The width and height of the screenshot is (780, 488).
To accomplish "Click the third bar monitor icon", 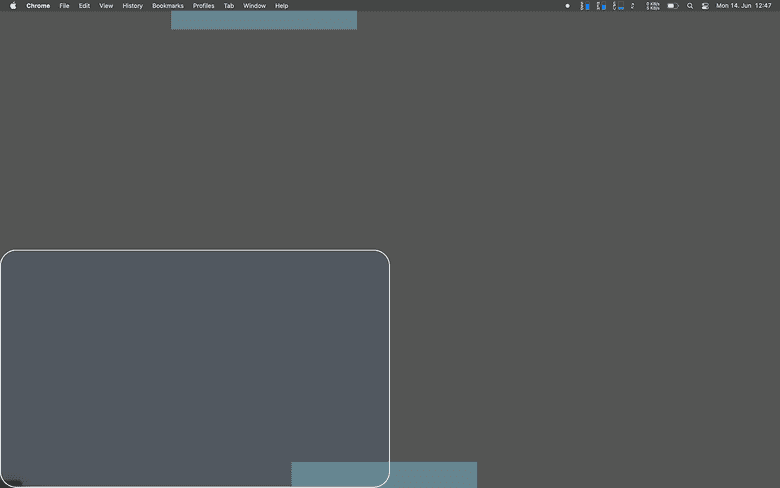I will (x=618, y=6).
